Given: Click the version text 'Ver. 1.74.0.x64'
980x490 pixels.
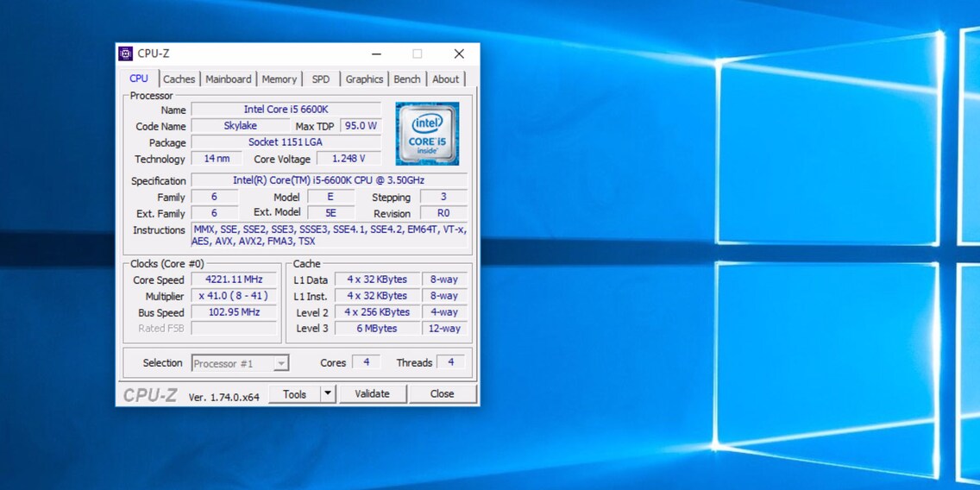Looking at the screenshot, I should tap(223, 397).
